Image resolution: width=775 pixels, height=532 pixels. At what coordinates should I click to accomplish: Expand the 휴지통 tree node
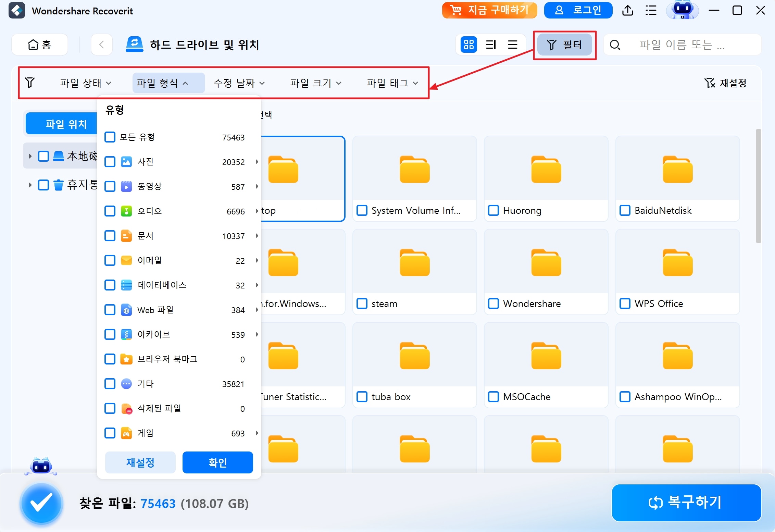click(x=30, y=185)
